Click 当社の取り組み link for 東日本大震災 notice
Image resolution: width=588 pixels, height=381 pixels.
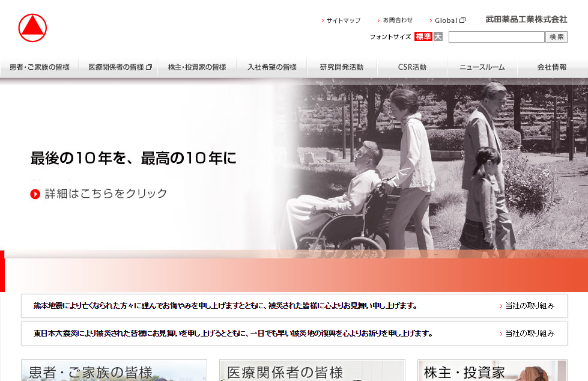[x=529, y=334]
